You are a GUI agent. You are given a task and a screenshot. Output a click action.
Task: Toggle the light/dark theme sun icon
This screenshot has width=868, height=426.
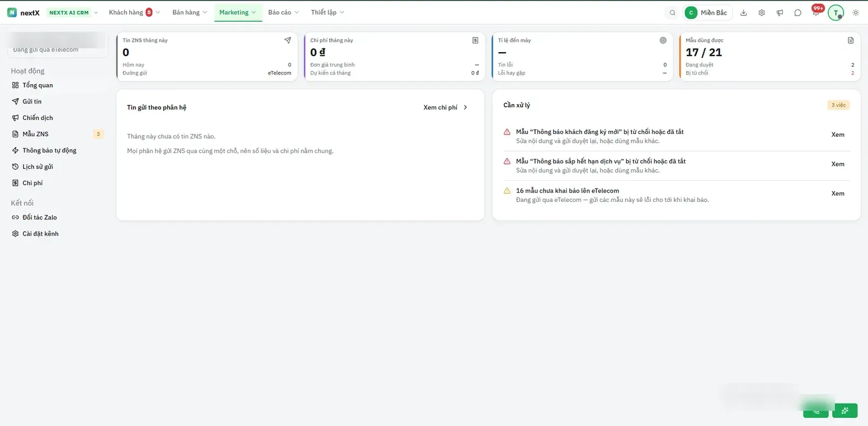coord(856,12)
